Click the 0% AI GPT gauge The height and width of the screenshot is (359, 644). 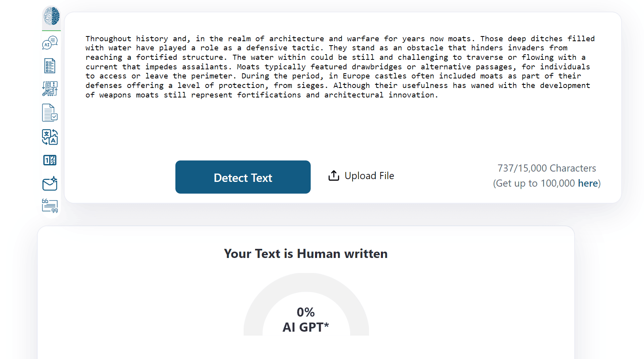(x=306, y=304)
